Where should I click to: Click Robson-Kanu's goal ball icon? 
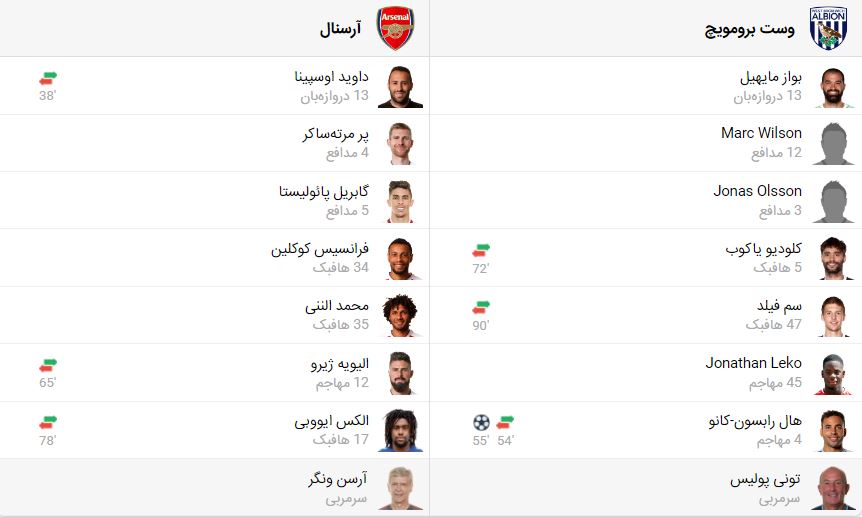click(481, 422)
